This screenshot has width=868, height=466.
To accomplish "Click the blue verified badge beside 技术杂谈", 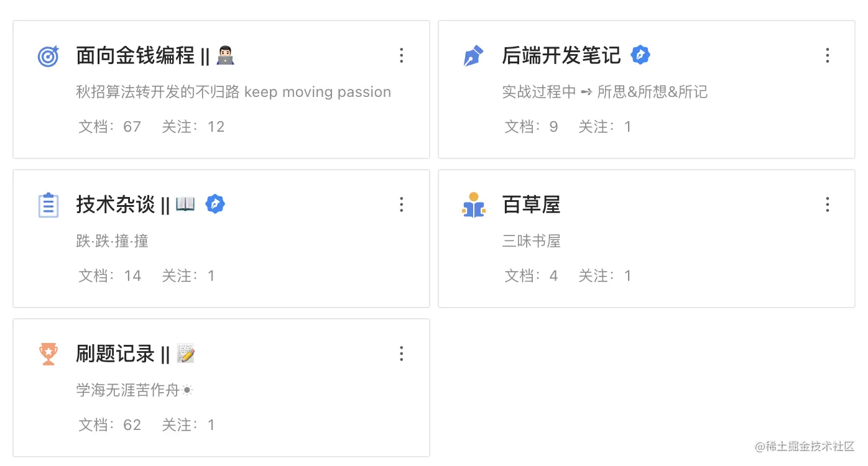I will pyautogui.click(x=216, y=204).
